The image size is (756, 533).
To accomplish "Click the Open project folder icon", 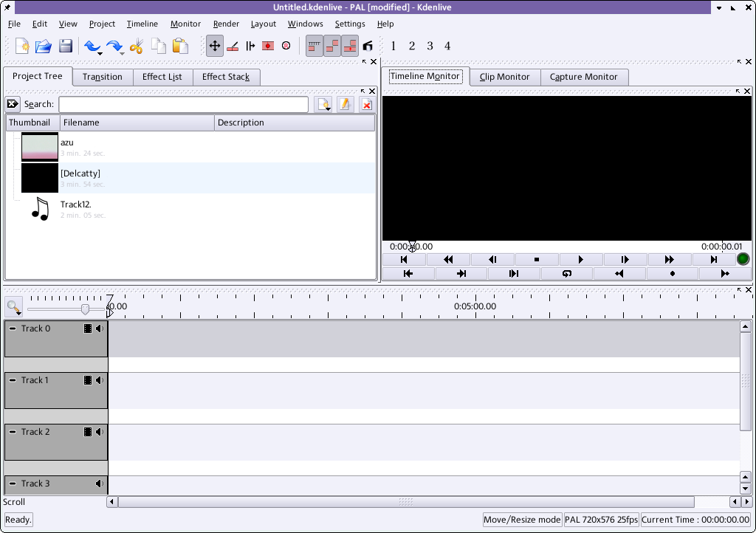I will pos(44,47).
